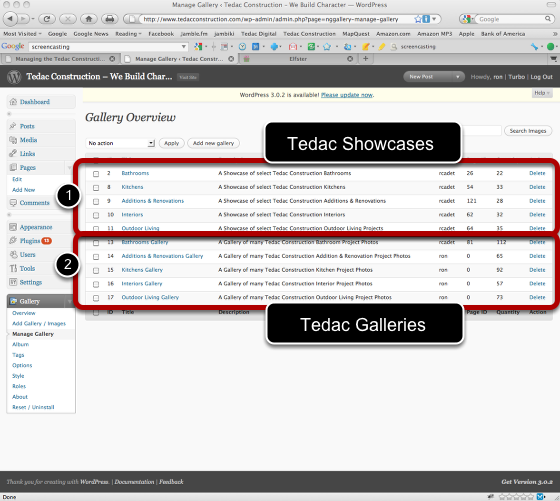The image size is (560, 501).
Task: Click the Tools icon in the sidebar
Action: pyautogui.click(x=13, y=268)
